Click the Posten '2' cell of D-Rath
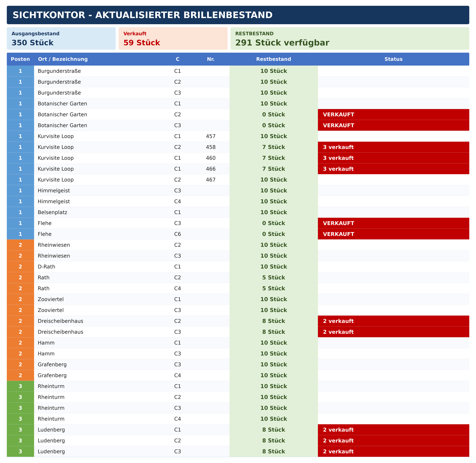 pyautogui.click(x=20, y=267)
